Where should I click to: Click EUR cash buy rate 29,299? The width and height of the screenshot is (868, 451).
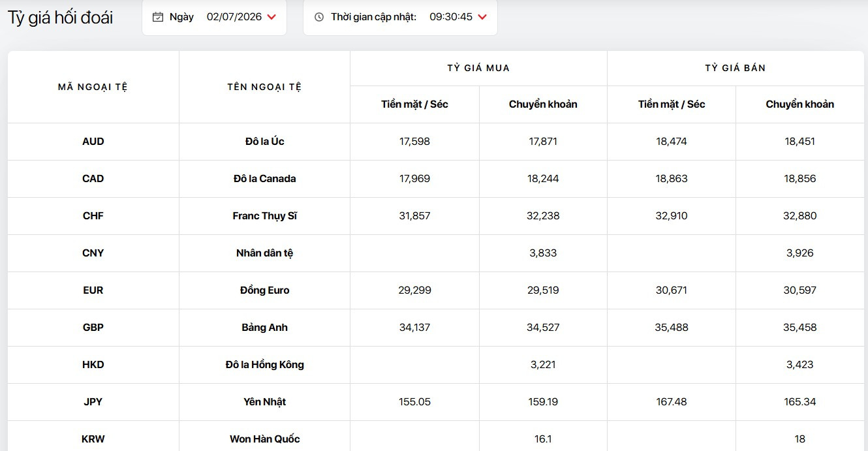point(414,290)
